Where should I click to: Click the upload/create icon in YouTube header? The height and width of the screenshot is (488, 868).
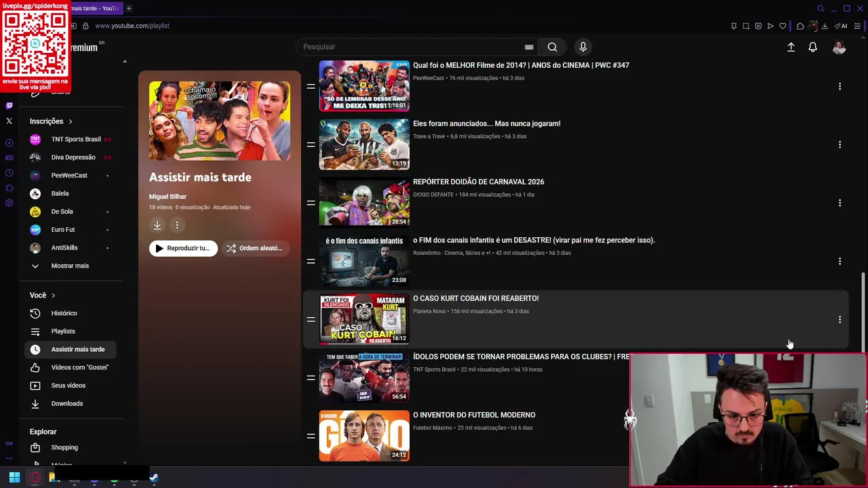(791, 47)
